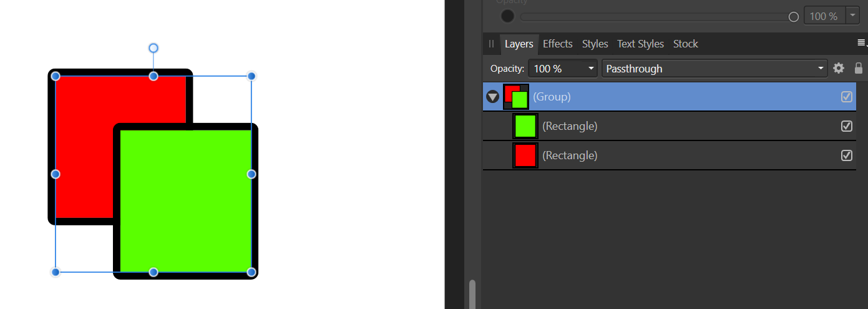Switch to the Effects tab
The image size is (868, 309).
click(557, 44)
